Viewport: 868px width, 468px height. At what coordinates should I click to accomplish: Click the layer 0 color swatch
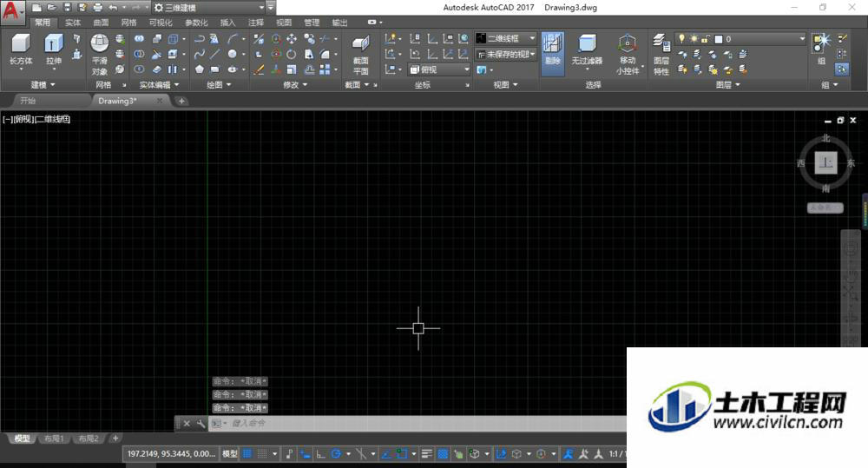coord(719,39)
